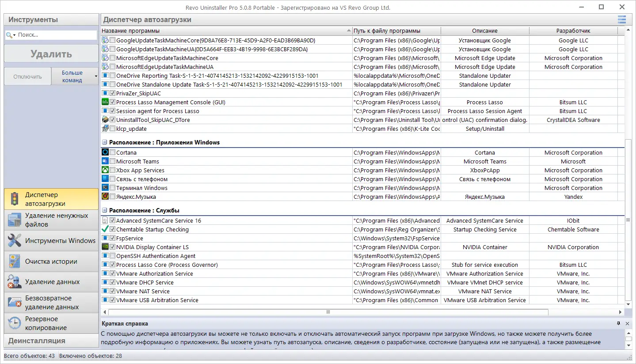Collapse the Приложения Windows group

105,143
